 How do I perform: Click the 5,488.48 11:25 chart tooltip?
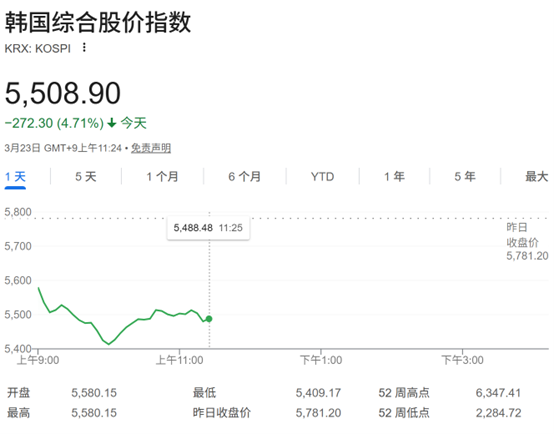click(208, 228)
